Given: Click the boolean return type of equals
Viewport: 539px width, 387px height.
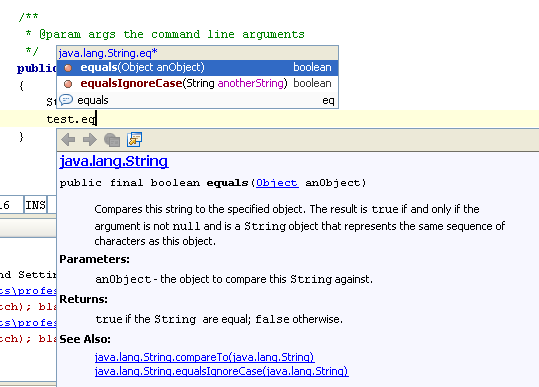Looking at the screenshot, I should tap(312, 67).
